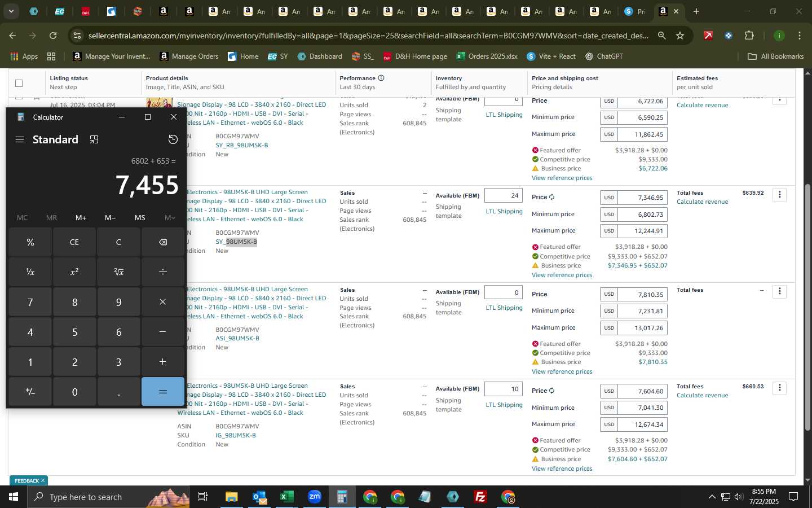The height and width of the screenshot is (508, 812).
Task: Click the Calculator multiply key
Action: tap(163, 302)
